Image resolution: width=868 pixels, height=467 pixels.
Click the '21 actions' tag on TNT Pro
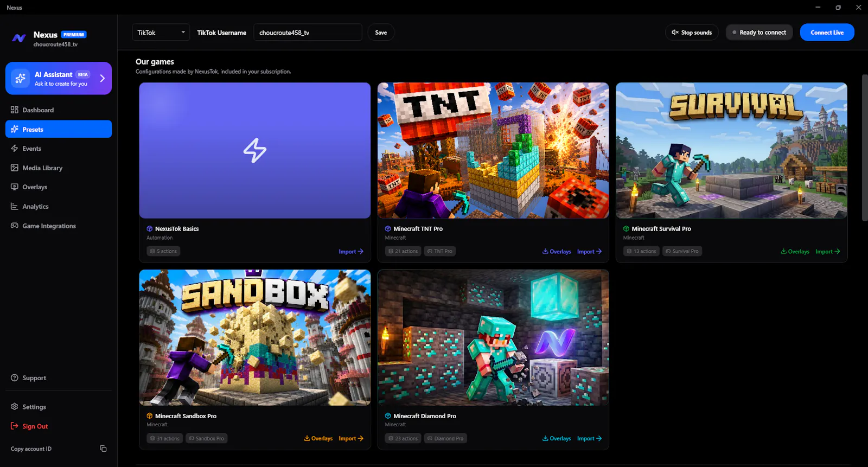coord(403,251)
